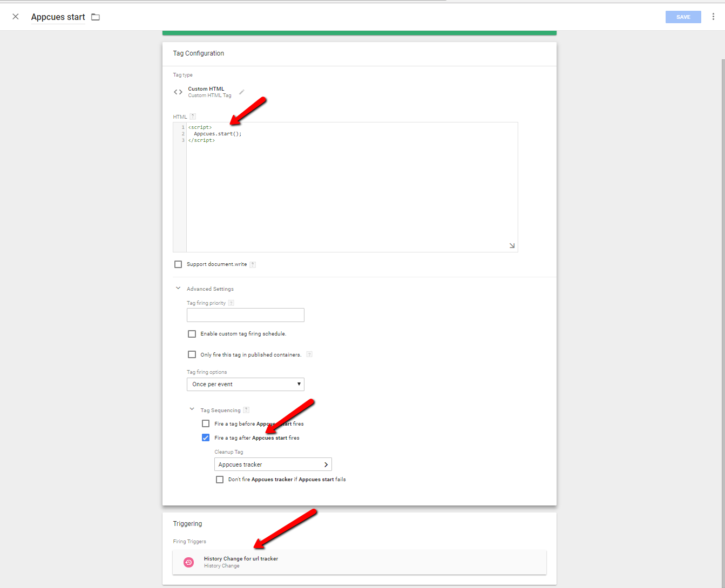Open help for Support document.write
Image resolution: width=725 pixels, height=588 pixels.
click(253, 264)
